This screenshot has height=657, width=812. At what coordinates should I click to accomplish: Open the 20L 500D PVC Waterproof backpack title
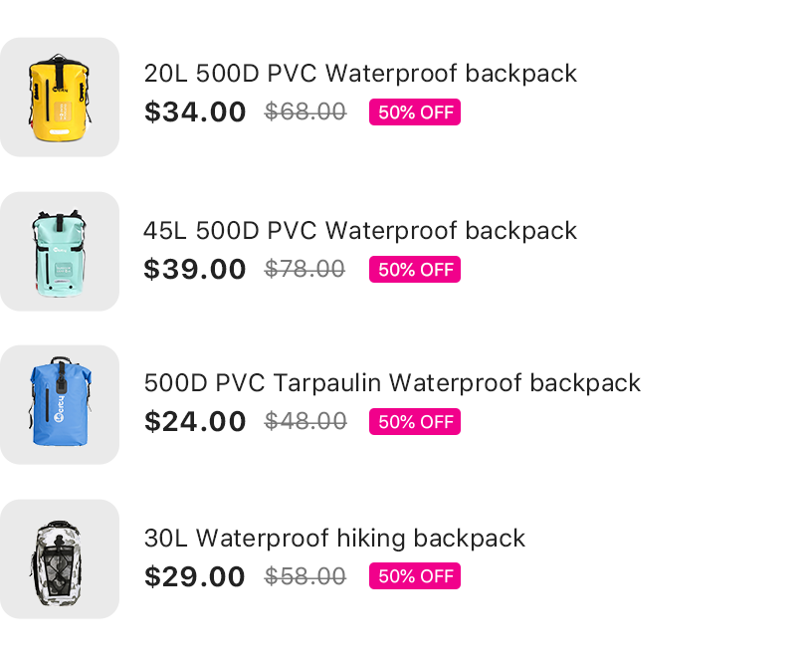pos(360,74)
